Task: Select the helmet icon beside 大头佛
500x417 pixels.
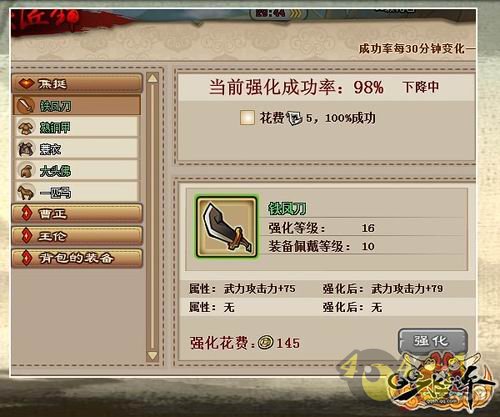Action: click(x=26, y=171)
